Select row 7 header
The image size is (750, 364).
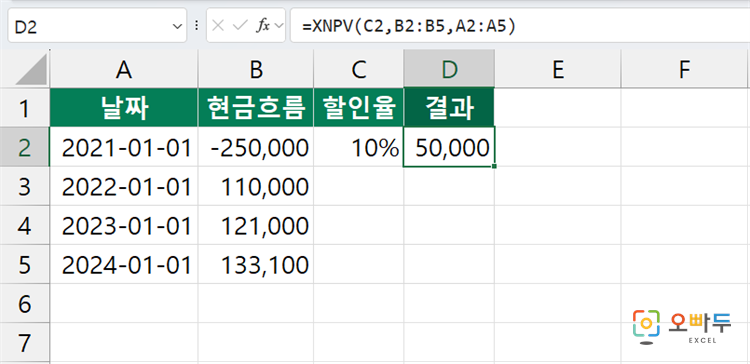[x=24, y=342]
